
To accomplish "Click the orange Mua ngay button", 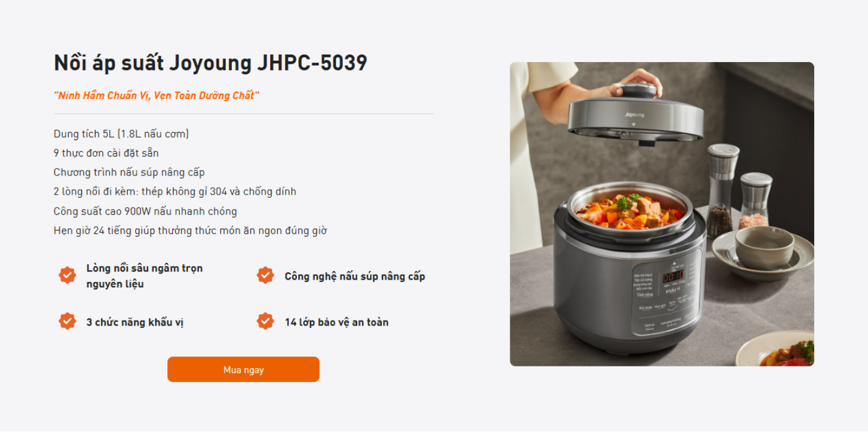I will [x=243, y=370].
